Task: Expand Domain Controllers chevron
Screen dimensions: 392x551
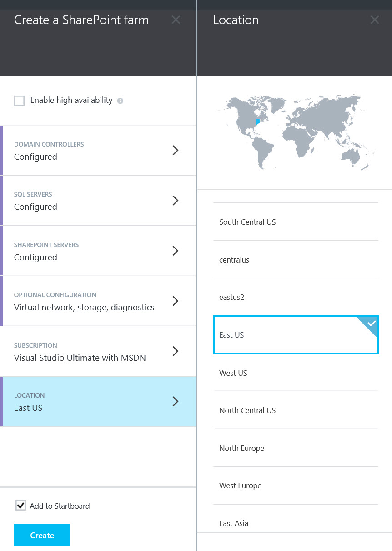Action: click(176, 151)
